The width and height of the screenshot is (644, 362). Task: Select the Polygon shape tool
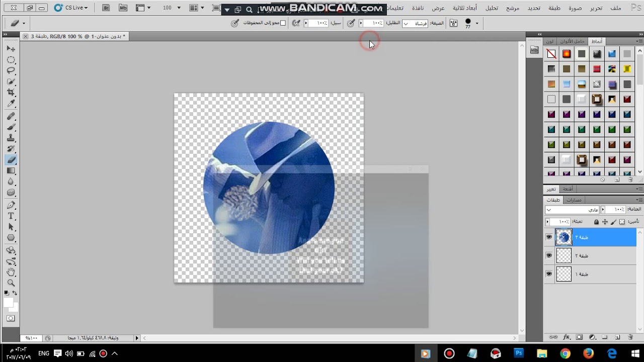pos(11,238)
